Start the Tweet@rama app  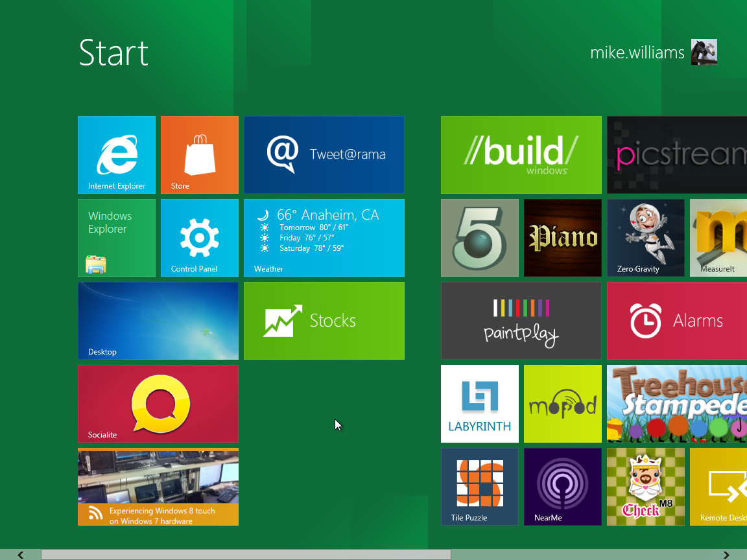[324, 155]
